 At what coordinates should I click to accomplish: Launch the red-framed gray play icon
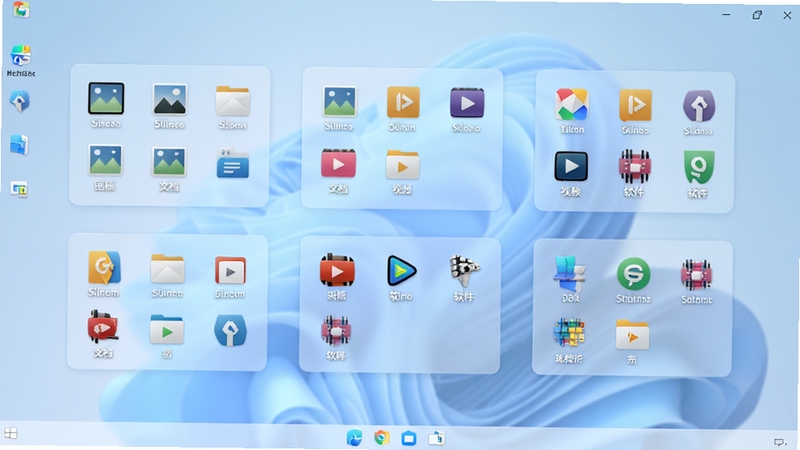tap(230, 270)
